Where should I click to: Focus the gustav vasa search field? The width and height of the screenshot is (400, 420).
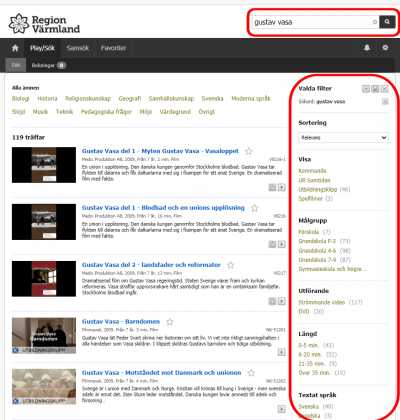pos(312,22)
